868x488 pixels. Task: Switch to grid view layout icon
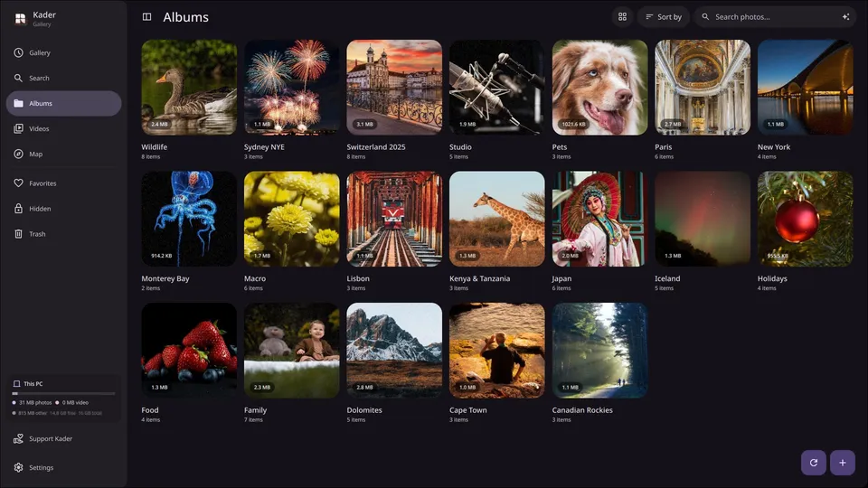622,16
